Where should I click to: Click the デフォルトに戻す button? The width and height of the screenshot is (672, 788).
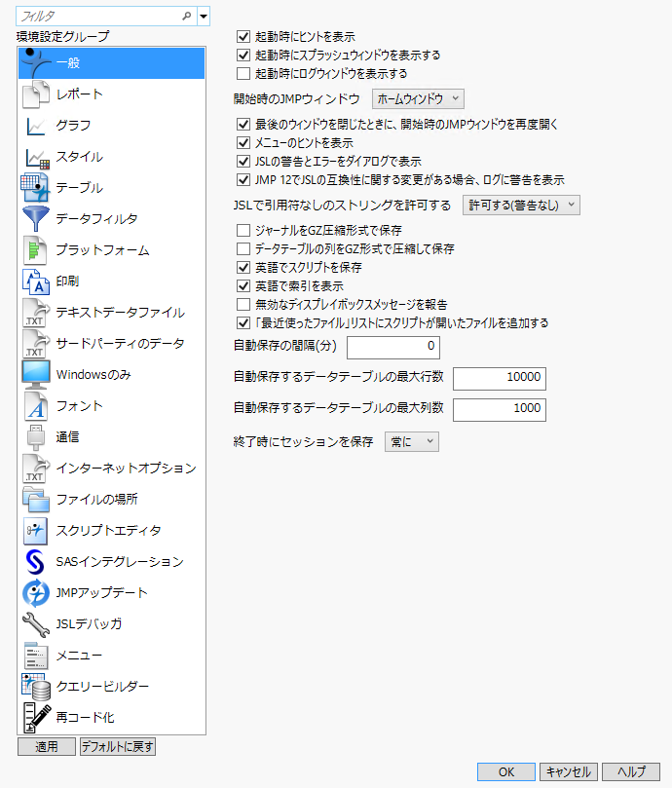pos(118,747)
